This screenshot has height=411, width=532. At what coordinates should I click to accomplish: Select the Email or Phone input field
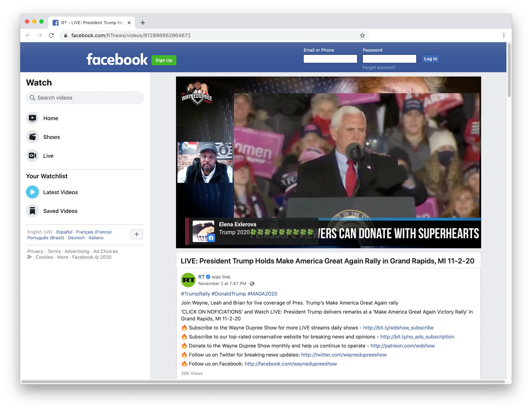pos(330,58)
